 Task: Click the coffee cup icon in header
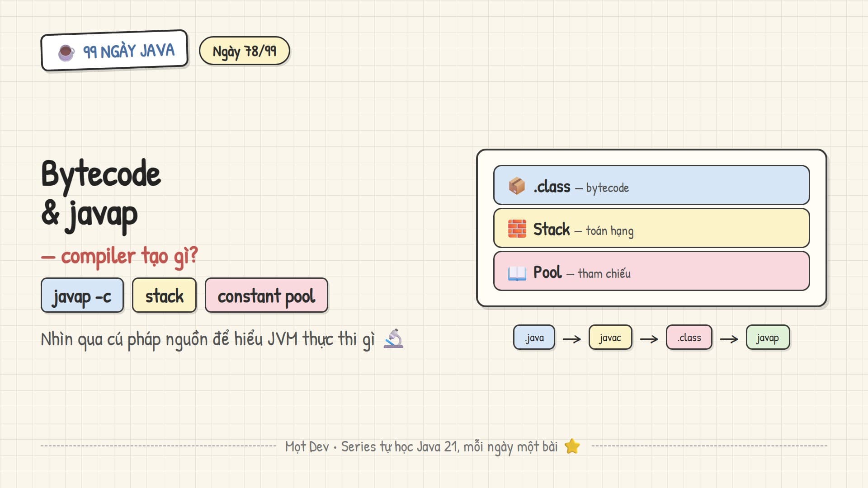[66, 53]
